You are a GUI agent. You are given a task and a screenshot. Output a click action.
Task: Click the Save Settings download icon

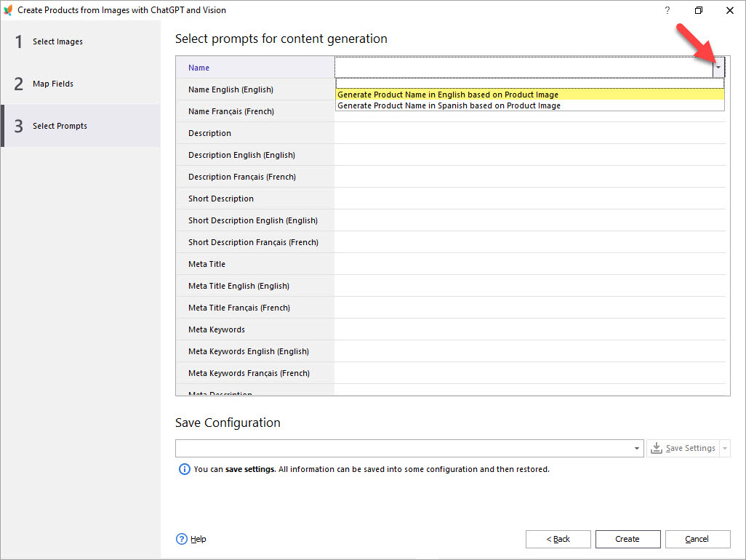(656, 448)
